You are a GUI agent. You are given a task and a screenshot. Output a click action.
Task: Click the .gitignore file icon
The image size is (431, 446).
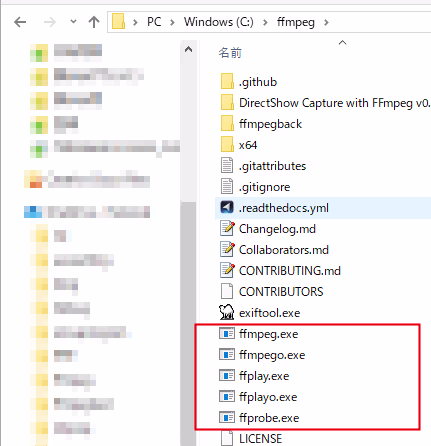point(227,187)
